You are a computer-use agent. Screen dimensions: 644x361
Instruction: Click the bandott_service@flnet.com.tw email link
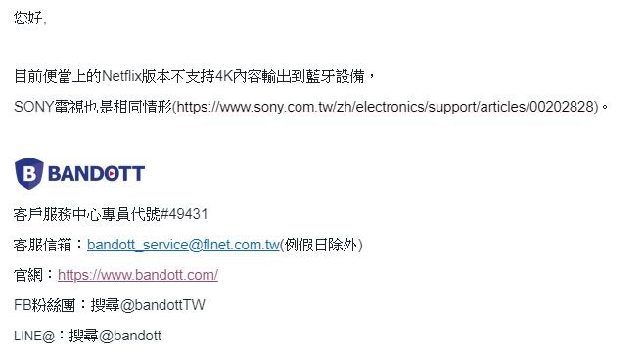click(x=183, y=245)
